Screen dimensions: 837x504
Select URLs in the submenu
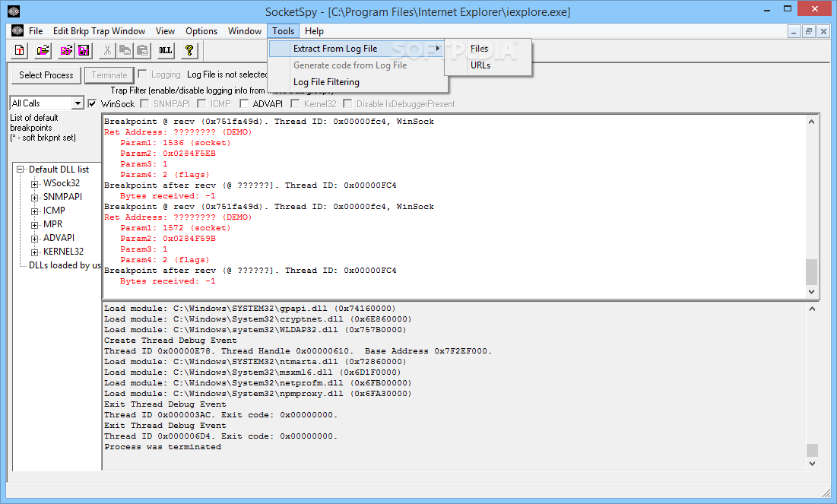click(x=488, y=65)
